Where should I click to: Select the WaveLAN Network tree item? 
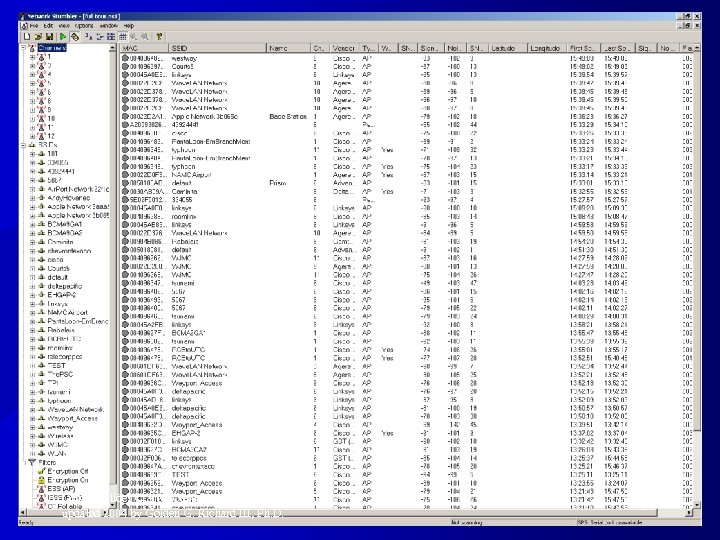pos(75,410)
